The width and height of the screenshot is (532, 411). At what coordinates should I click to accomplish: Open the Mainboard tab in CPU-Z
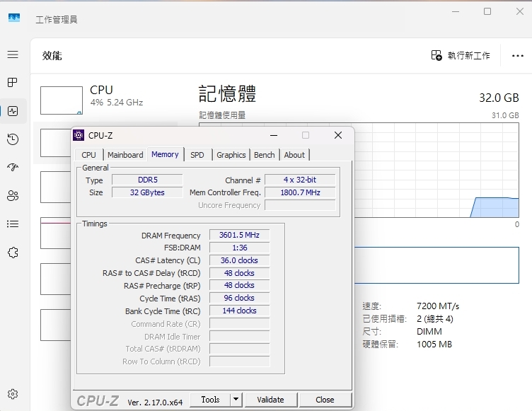tap(125, 155)
